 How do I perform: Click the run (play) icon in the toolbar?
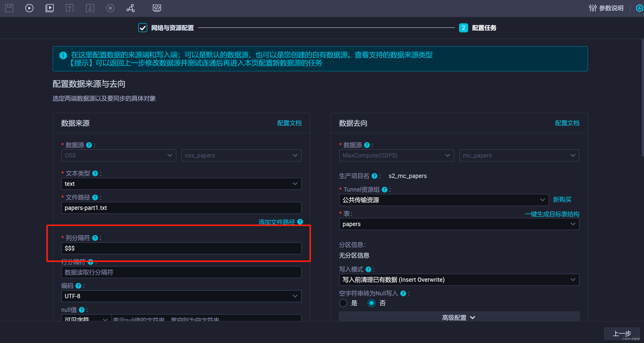pos(29,8)
